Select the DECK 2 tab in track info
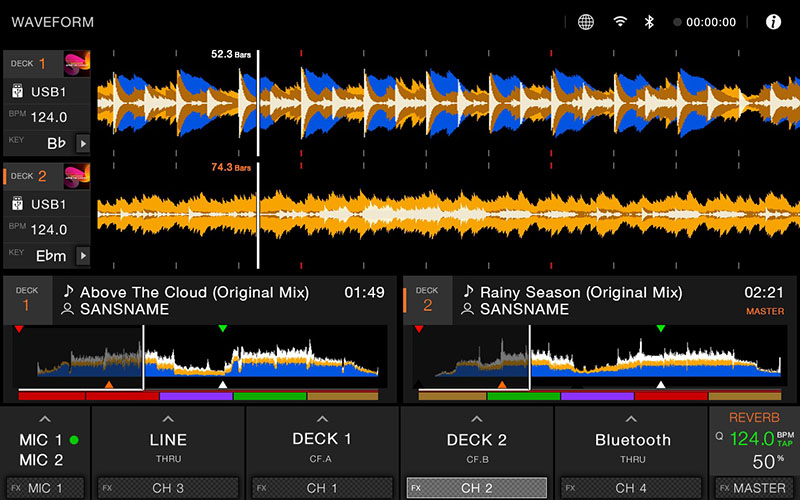Viewport: 800px width, 500px height. coord(427,299)
